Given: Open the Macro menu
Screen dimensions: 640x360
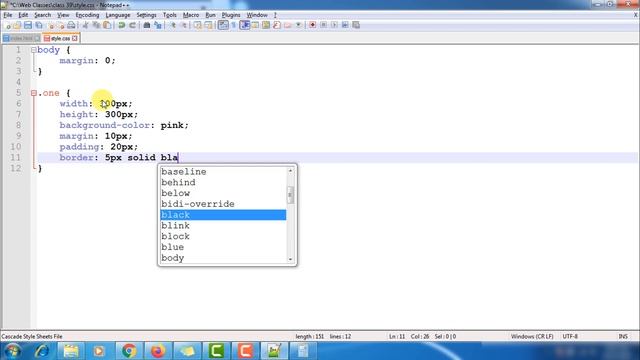Looking at the screenshot, I should click(x=191, y=15).
